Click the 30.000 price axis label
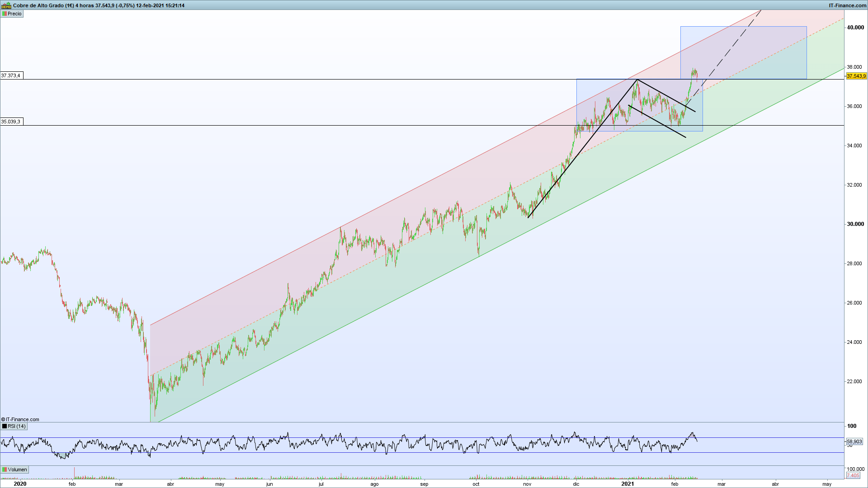The height and width of the screenshot is (488, 868). tap(855, 224)
